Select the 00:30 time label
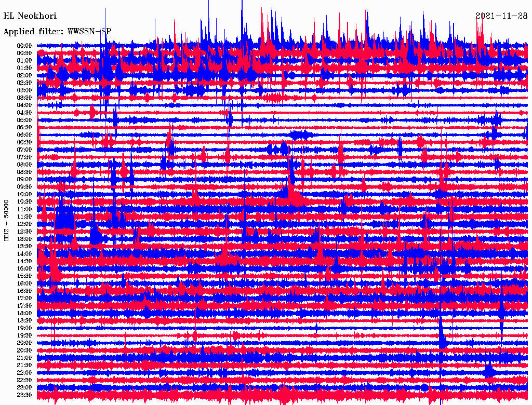 (x=24, y=53)
